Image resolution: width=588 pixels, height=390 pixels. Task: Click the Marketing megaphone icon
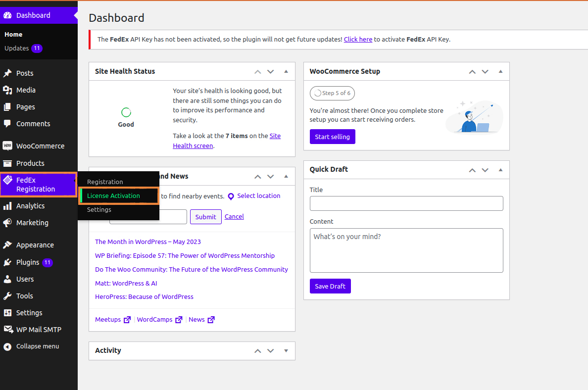click(x=7, y=223)
